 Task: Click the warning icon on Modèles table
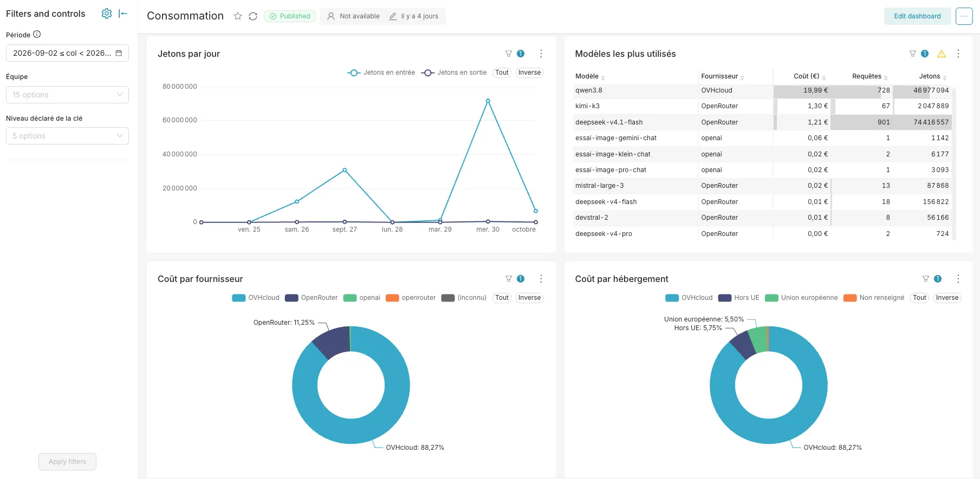pos(942,54)
